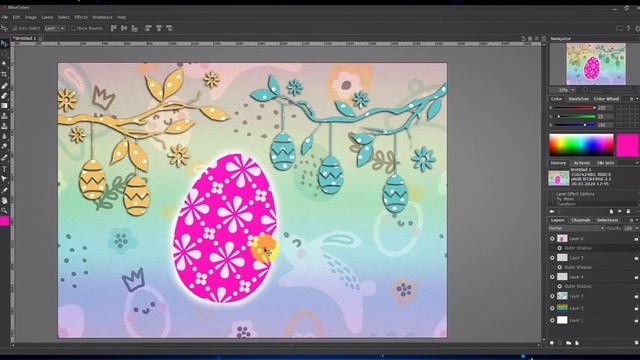Click the Delete layer trash icon
640x360 pixels.
point(636,343)
